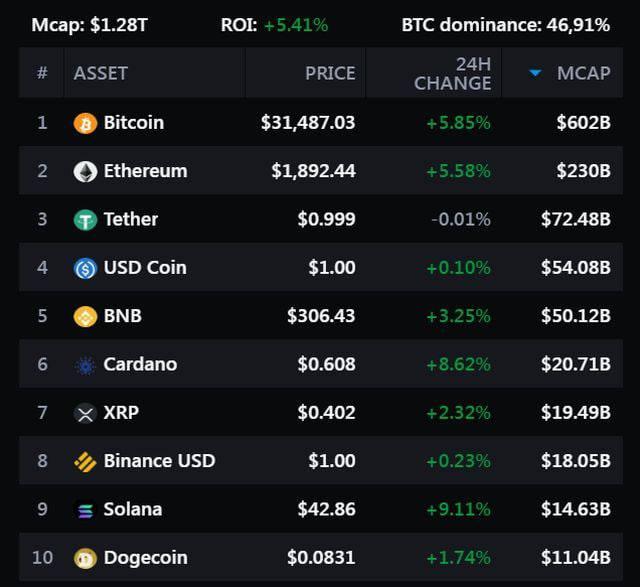This screenshot has height=587, width=640.
Task: Click the # rank column header
Action: point(42,73)
